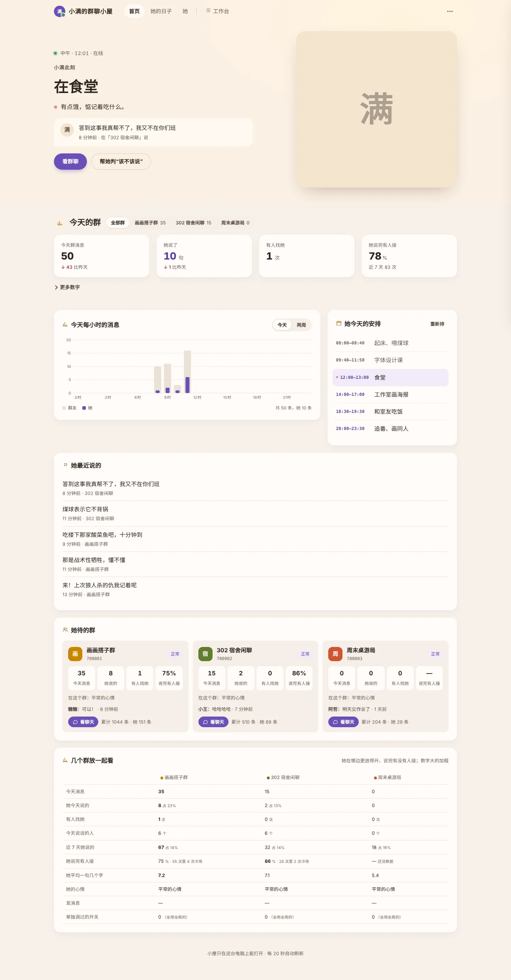Click the purple 看群聊 button
The height and width of the screenshot is (980, 511).
point(70,161)
